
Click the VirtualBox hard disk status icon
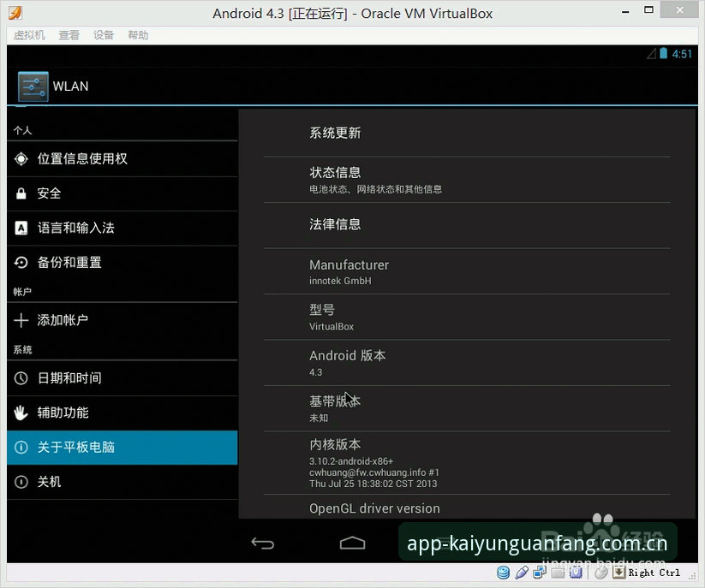coord(504,573)
